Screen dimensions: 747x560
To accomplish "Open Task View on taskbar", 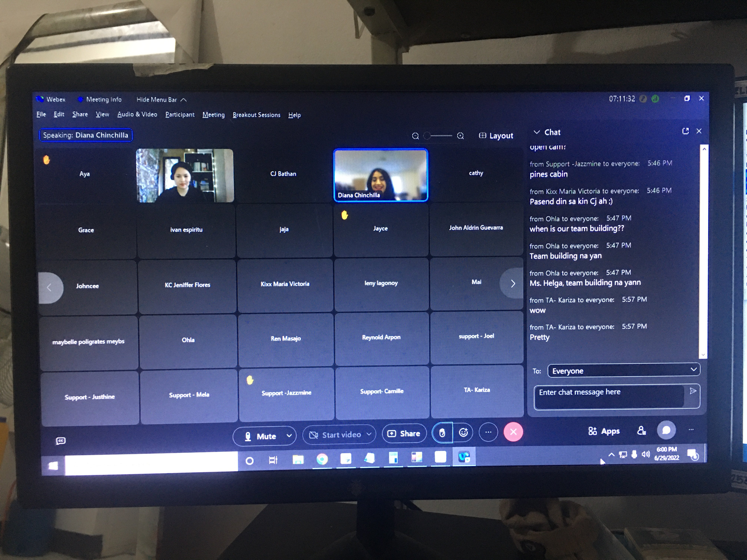I will [x=273, y=460].
